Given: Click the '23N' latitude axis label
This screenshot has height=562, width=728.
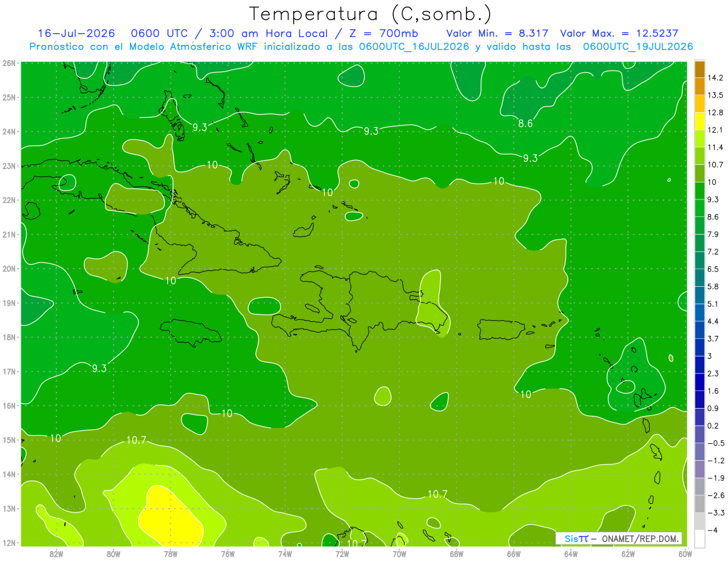Looking at the screenshot, I should [9, 166].
